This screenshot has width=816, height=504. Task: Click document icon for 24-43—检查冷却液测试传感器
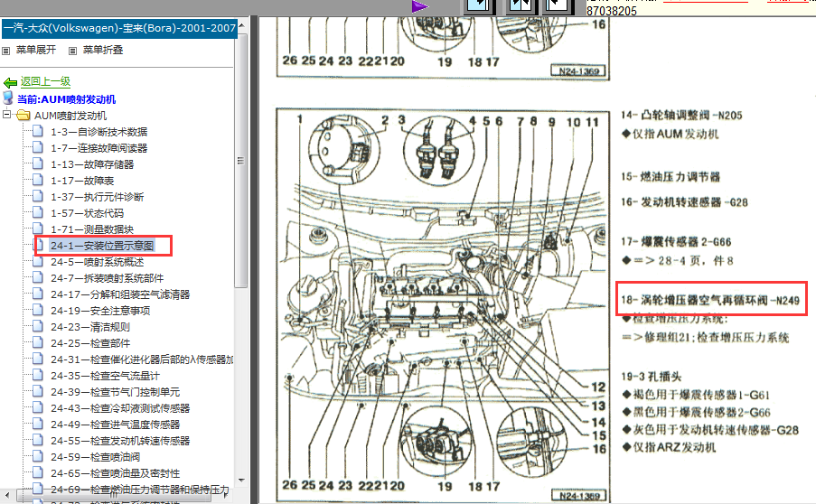[x=37, y=407]
